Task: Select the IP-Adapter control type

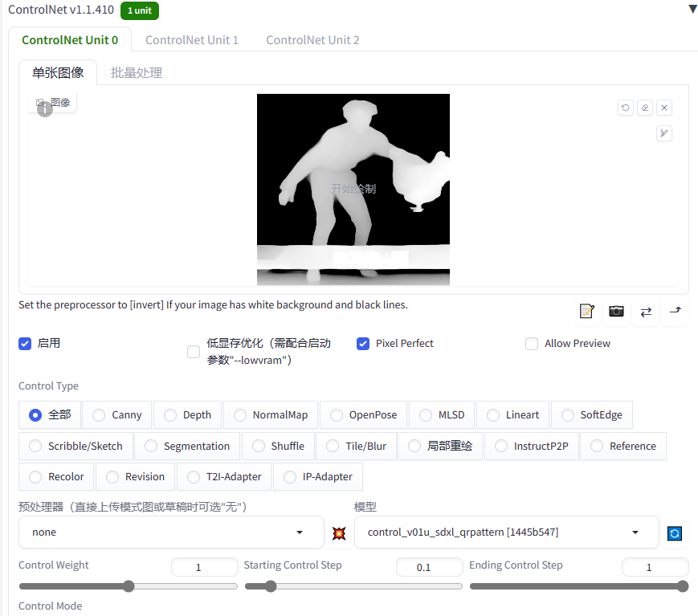Action: tap(318, 477)
